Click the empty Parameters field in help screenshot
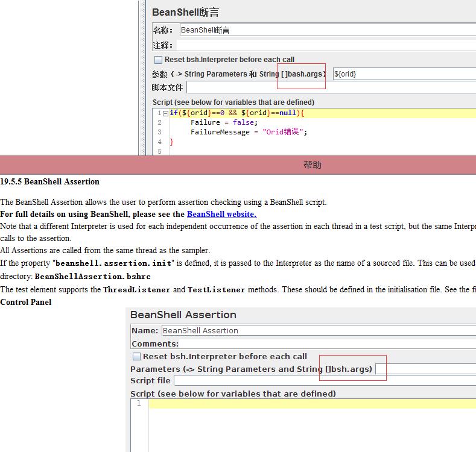 point(425,369)
